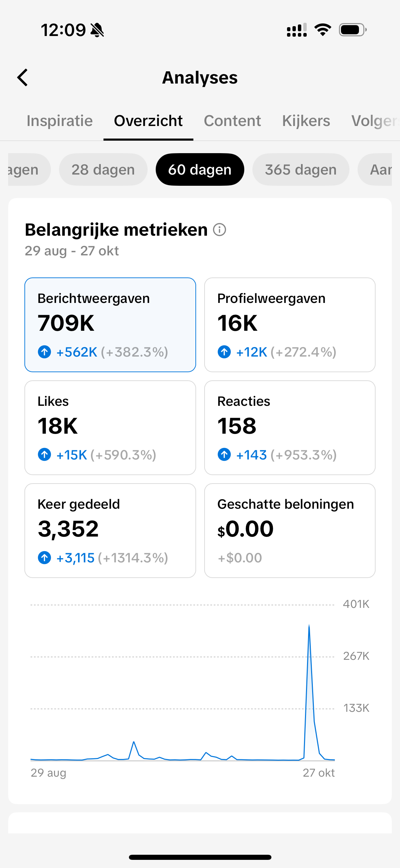
Task: Open the Geschatte beloningen card
Action: pos(290,530)
